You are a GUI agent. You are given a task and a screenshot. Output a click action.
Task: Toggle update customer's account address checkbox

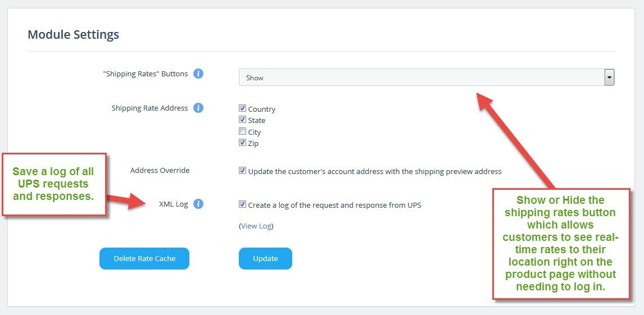coord(242,171)
